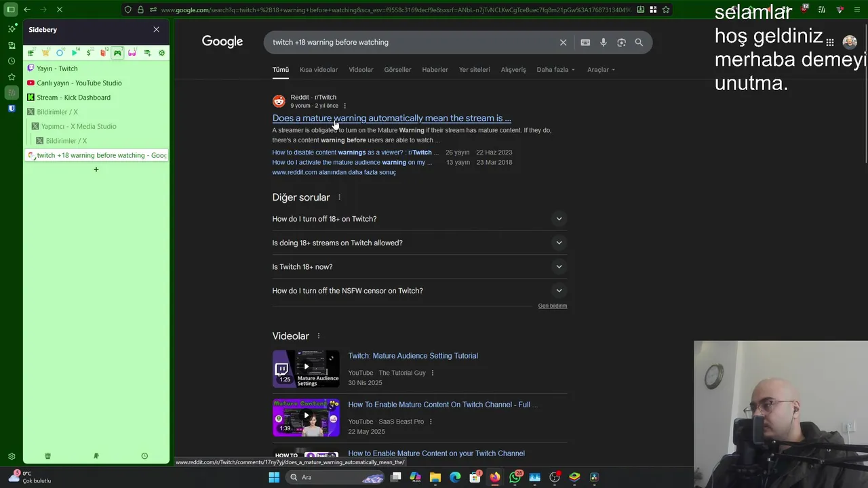Open Reddit "Does a mature warning automatically" link
The width and height of the screenshot is (868, 488).
tap(392, 118)
